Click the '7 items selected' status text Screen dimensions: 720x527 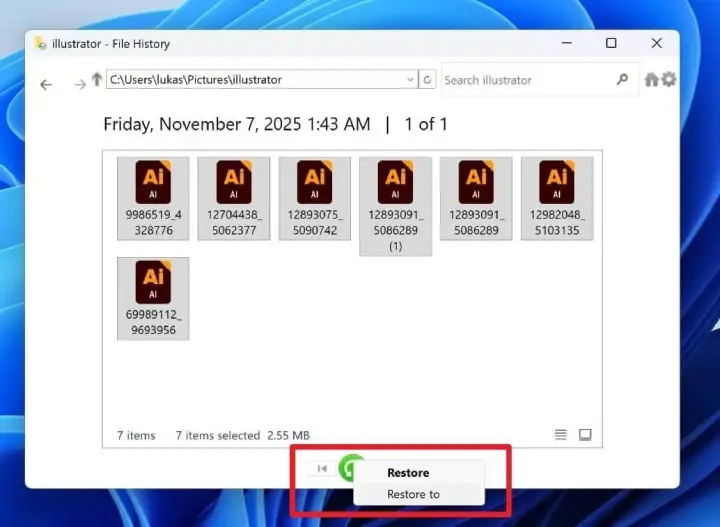coord(218,435)
